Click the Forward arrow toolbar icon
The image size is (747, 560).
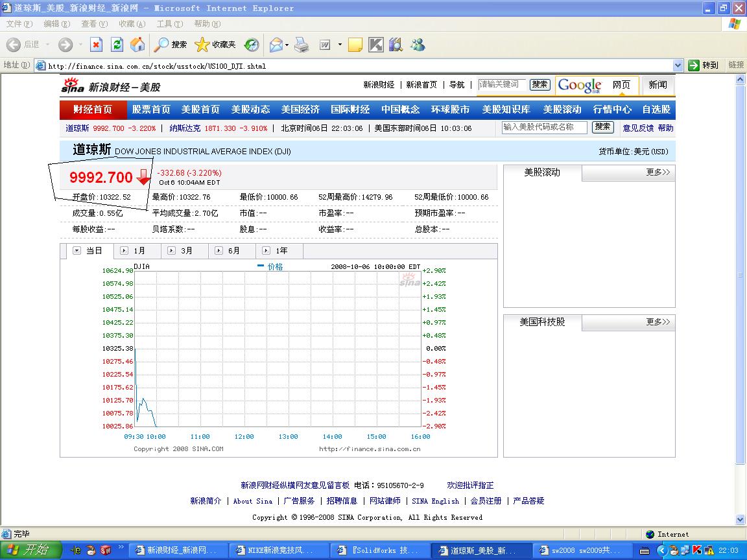point(65,45)
